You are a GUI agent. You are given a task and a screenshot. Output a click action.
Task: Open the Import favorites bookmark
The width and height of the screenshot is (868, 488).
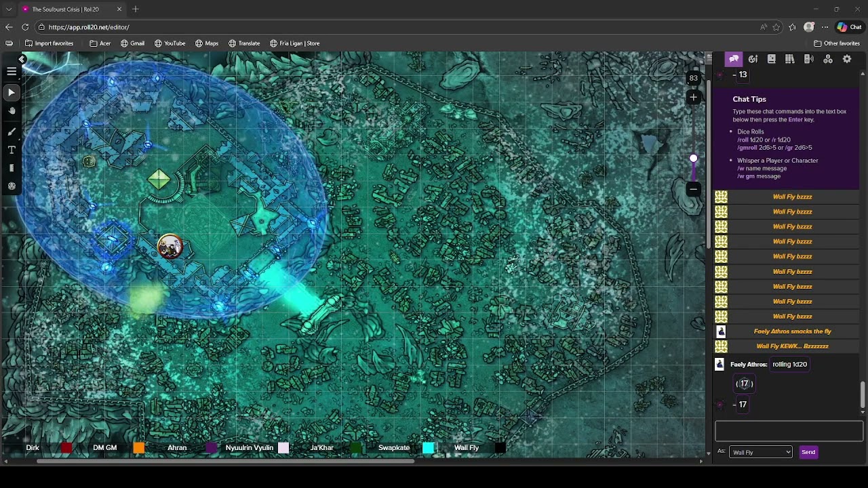[x=49, y=43]
